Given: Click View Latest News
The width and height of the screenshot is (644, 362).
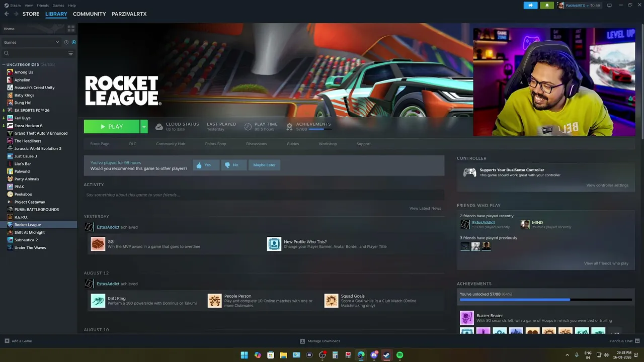Looking at the screenshot, I should 425,208.
